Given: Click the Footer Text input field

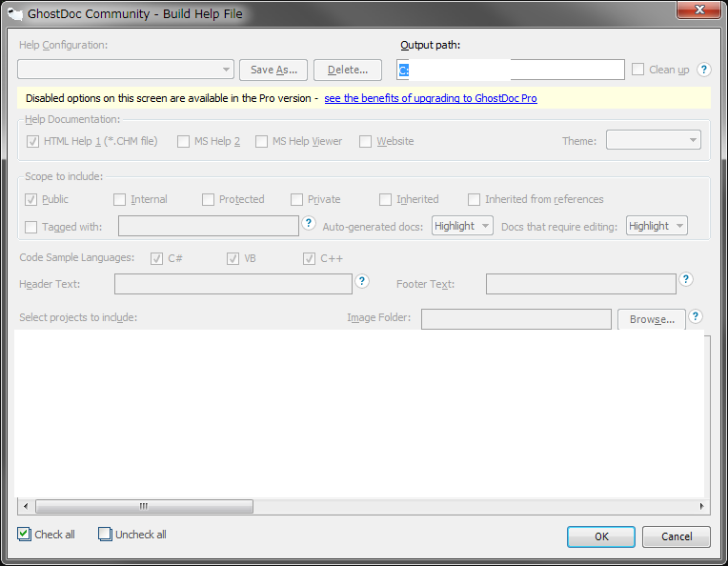Looking at the screenshot, I should pos(581,284).
